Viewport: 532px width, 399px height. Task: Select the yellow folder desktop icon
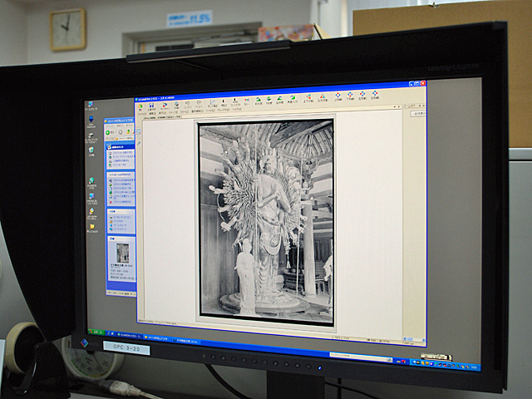(91, 228)
